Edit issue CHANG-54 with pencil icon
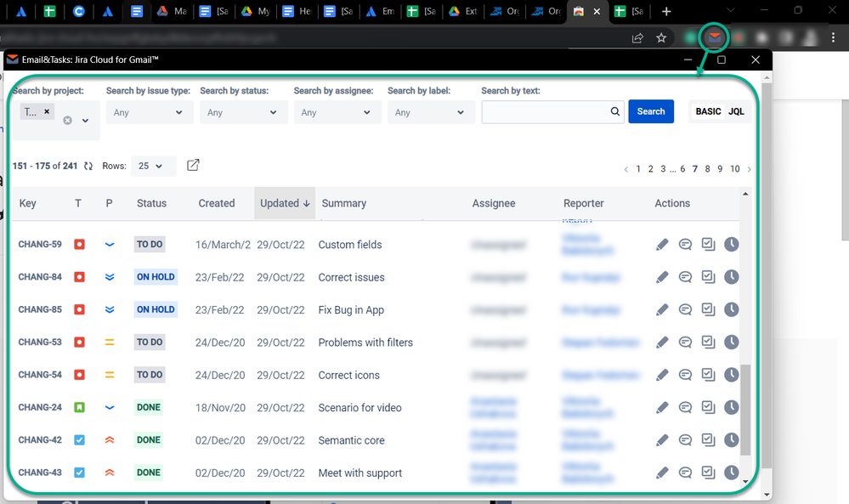The width and height of the screenshot is (849, 504). (x=662, y=375)
